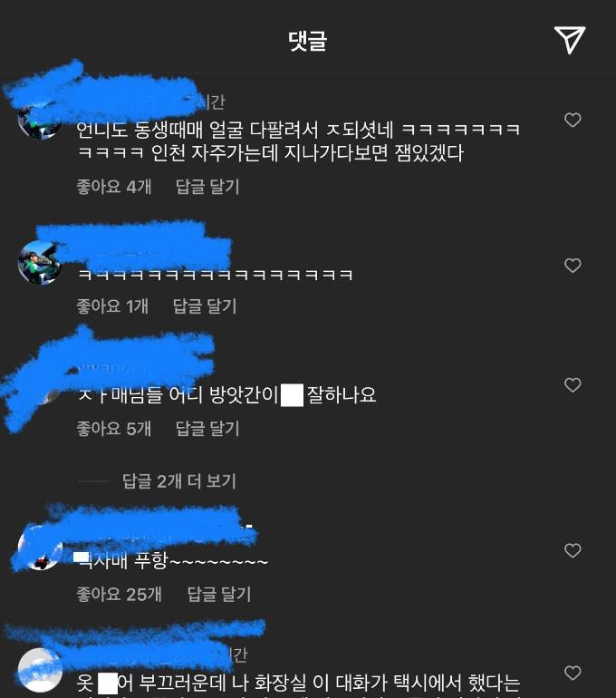Reply to comment with 좋아요 1개
The width and height of the screenshot is (616, 698).
205,306
